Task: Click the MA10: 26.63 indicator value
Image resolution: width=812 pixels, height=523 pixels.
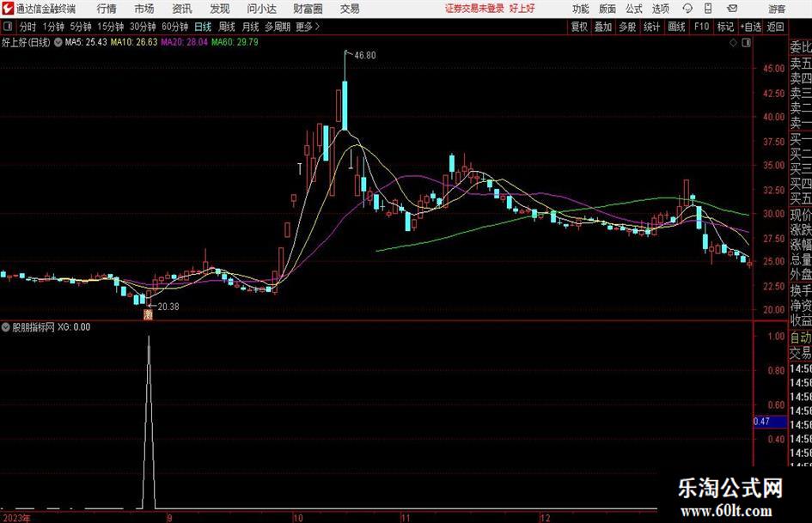Action: (133, 42)
